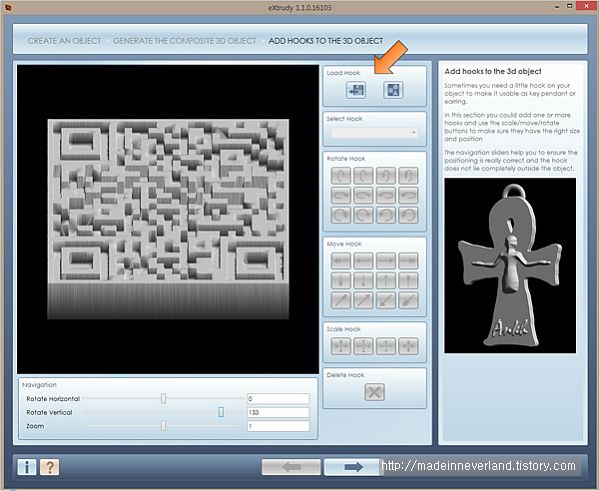Delete the hook with the X button
The width and height of the screenshot is (600, 491).
(374, 392)
